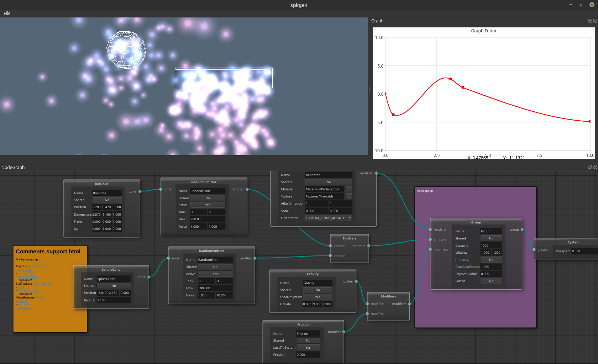
Task: Open the Cool Software comment link
Action: [x=27, y=277]
